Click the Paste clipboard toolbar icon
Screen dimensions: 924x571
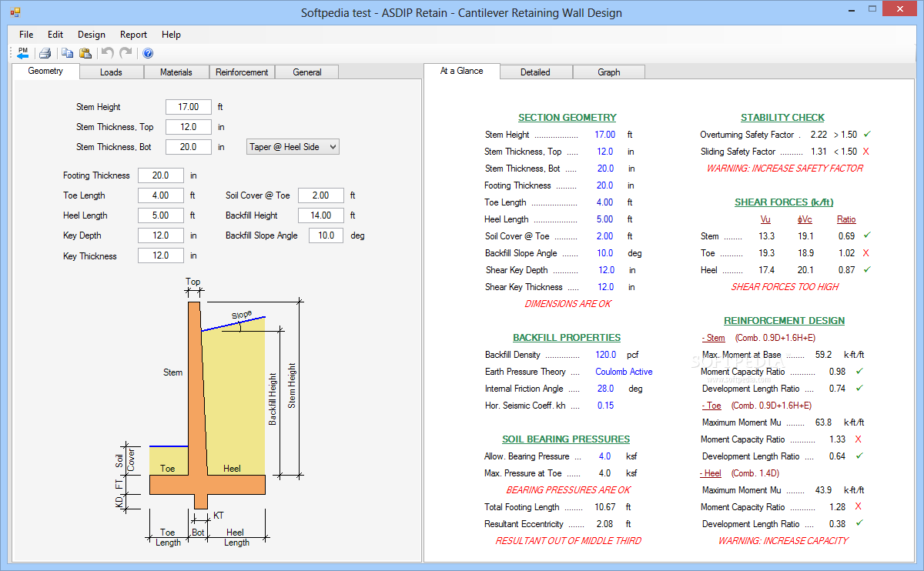pos(85,53)
